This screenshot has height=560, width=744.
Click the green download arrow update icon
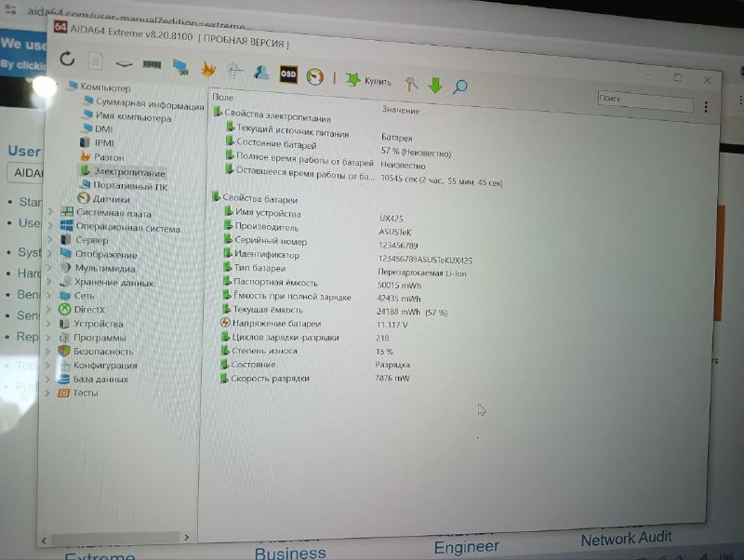pyautogui.click(x=434, y=86)
